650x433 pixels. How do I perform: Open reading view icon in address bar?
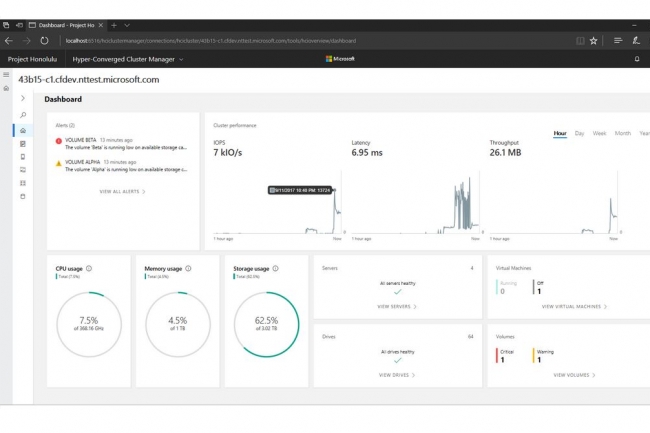coord(580,41)
